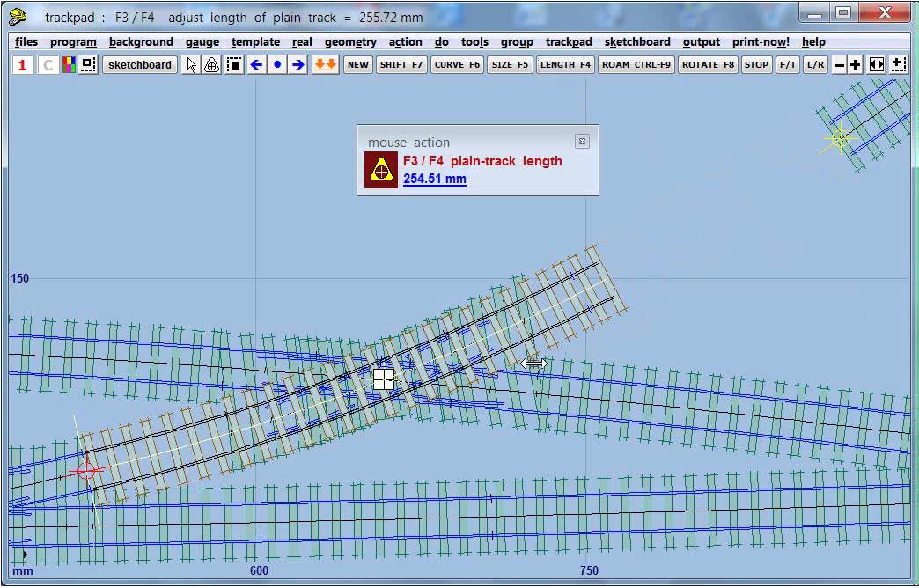Click the fit-width double arrow icon

(x=876, y=64)
